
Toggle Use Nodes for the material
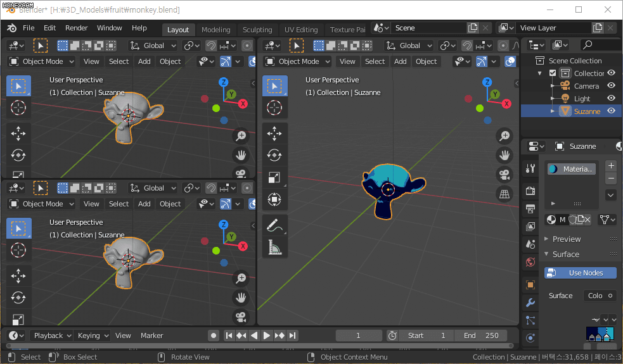pos(581,273)
